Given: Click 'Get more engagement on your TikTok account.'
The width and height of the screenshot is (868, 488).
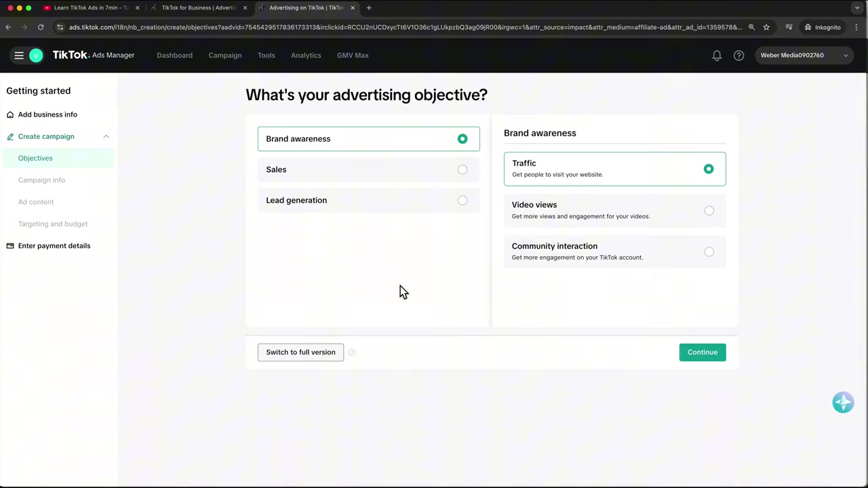Looking at the screenshot, I should point(577,258).
